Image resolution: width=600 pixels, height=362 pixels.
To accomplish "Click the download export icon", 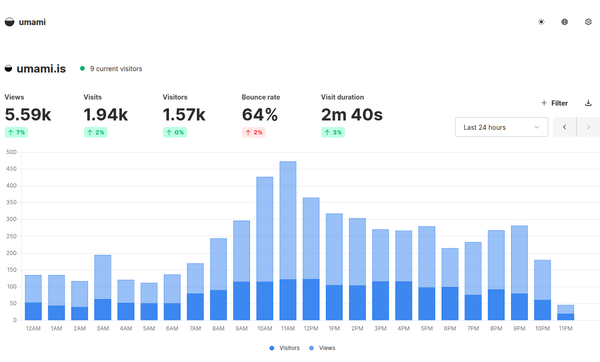I will [588, 103].
